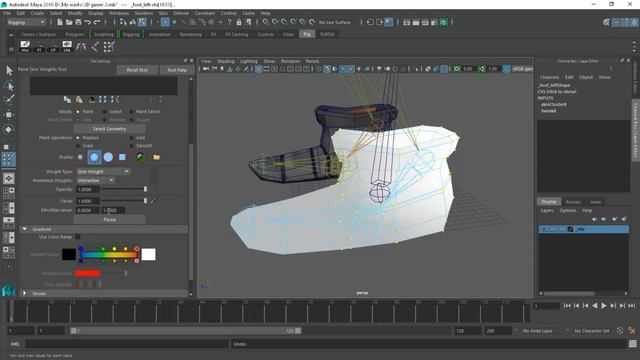This screenshot has height=360, width=640.
Task: Select the arrow Select tool in toolbox
Action: click(x=9, y=71)
